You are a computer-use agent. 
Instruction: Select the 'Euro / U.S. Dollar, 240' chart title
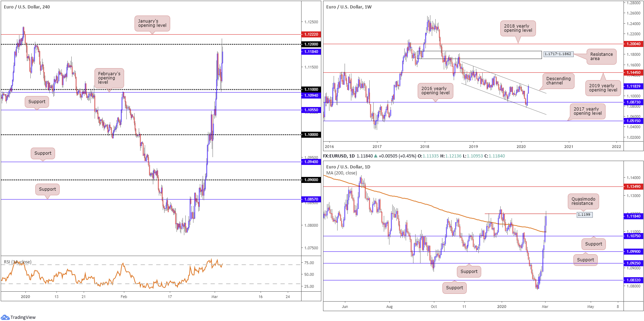pyautogui.click(x=27, y=7)
